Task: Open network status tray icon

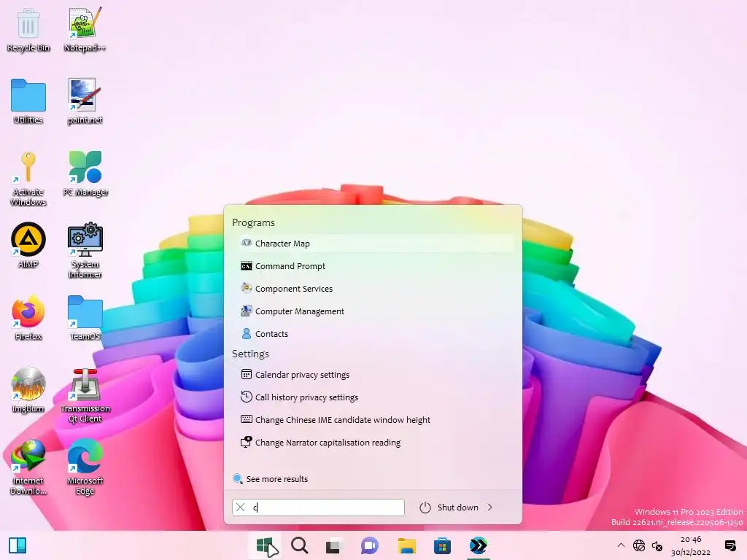Action: [639, 545]
